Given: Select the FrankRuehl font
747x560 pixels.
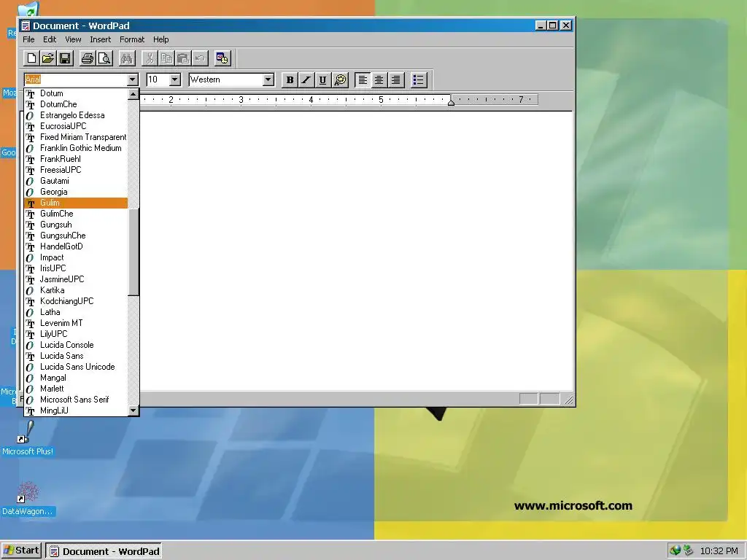Looking at the screenshot, I should coord(76,159).
